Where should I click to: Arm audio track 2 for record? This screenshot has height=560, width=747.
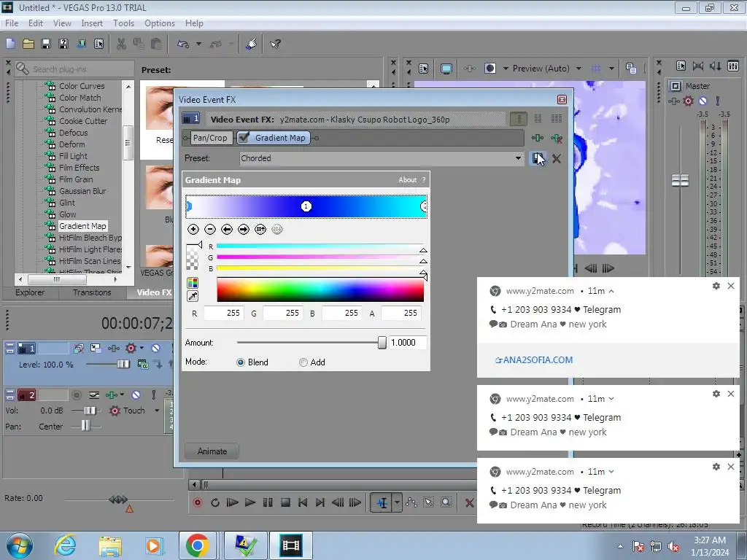[x=76, y=394]
